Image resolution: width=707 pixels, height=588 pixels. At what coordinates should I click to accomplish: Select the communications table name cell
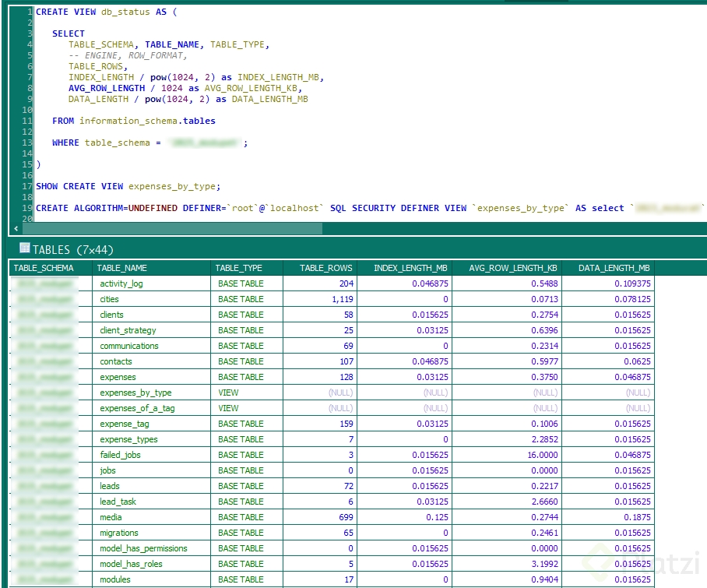(x=151, y=346)
